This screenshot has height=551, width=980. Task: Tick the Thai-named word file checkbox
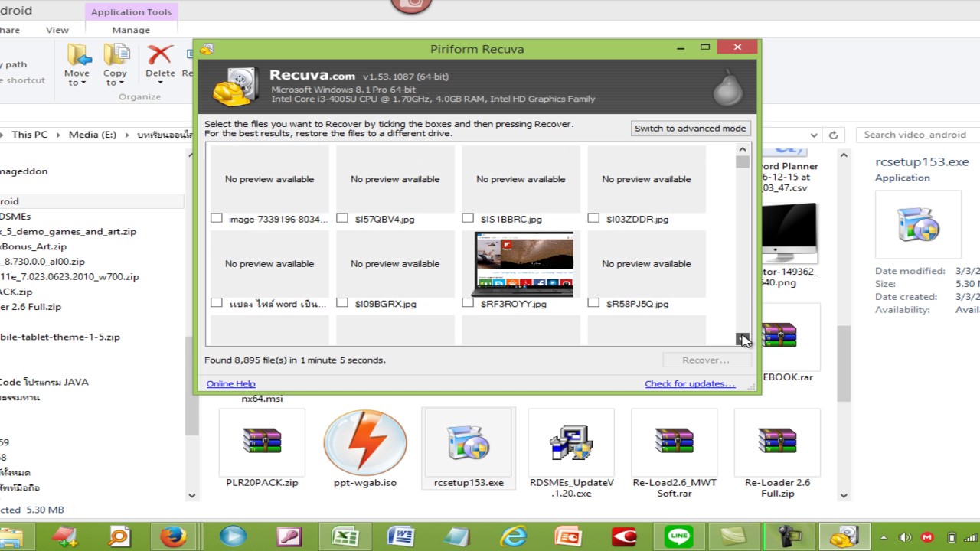pos(217,303)
